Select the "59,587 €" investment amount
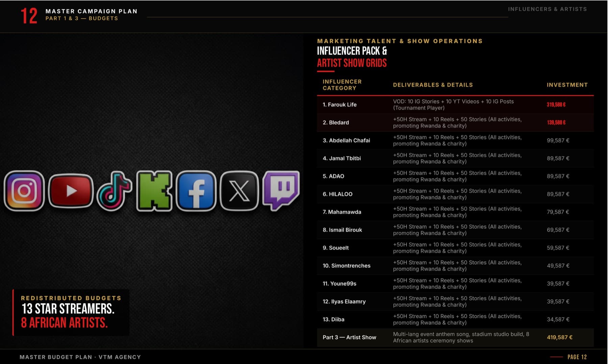Image resolution: width=608 pixels, height=364 pixels. tap(558, 248)
